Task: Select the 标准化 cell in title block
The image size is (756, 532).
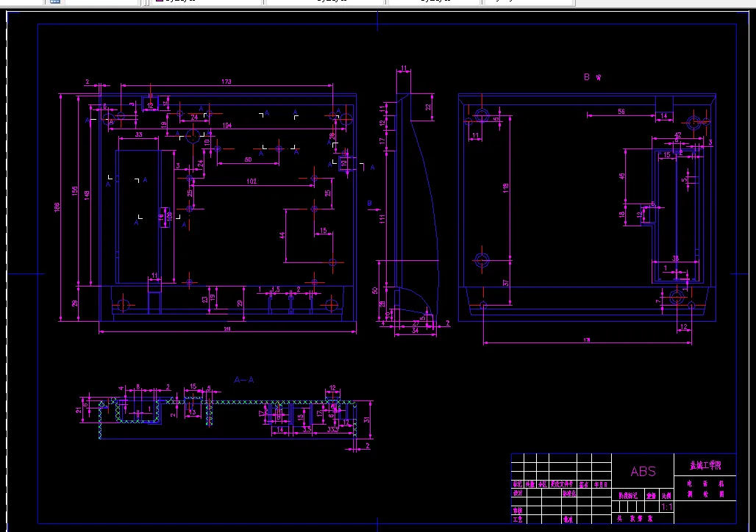Action: point(569,493)
